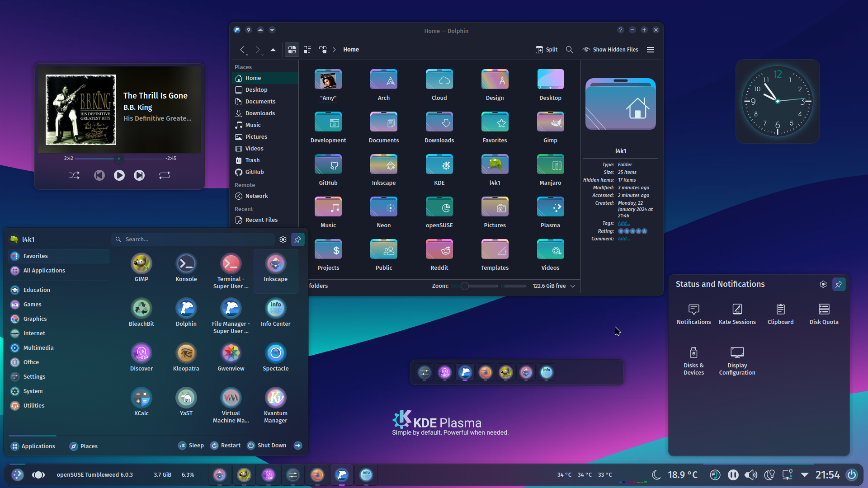Switch to Places tab in launcher
The width and height of the screenshot is (868, 488).
click(84, 446)
